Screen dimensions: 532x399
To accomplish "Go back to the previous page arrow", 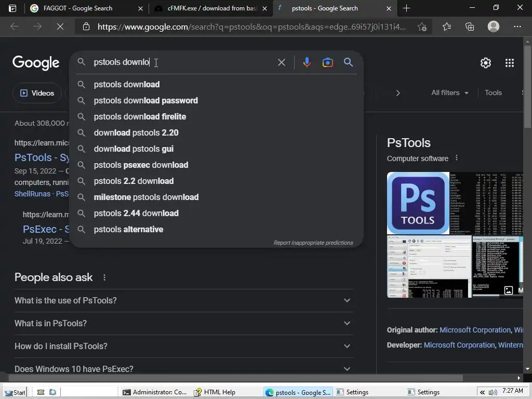I will tap(14, 26).
